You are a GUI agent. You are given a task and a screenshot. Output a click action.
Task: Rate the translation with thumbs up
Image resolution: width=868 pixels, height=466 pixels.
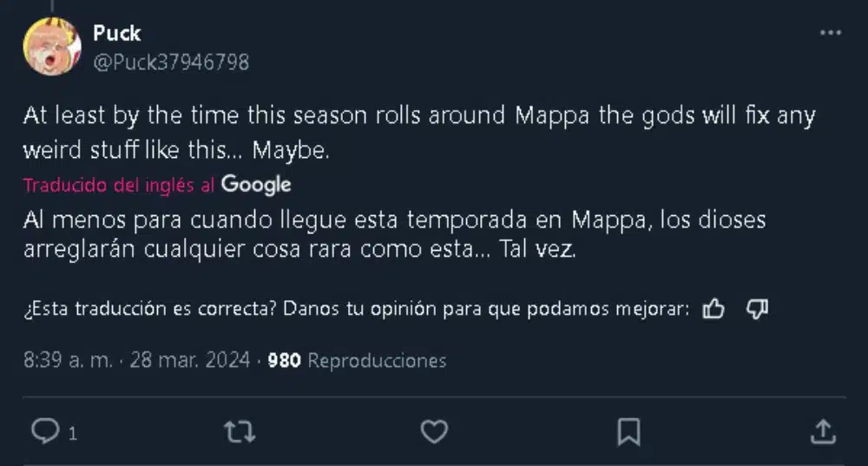click(x=713, y=310)
